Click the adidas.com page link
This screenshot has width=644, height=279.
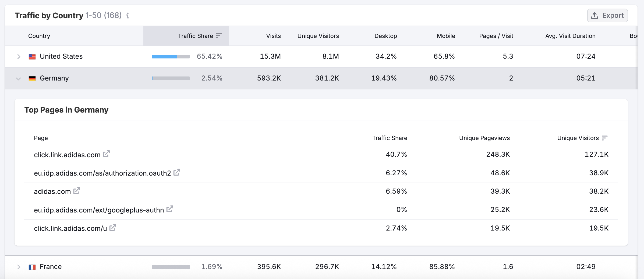point(52,191)
